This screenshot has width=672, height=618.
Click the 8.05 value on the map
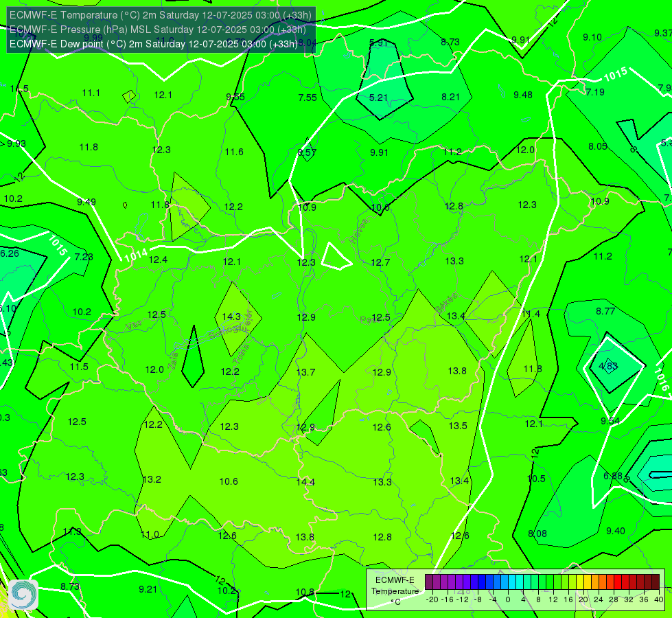point(597,146)
